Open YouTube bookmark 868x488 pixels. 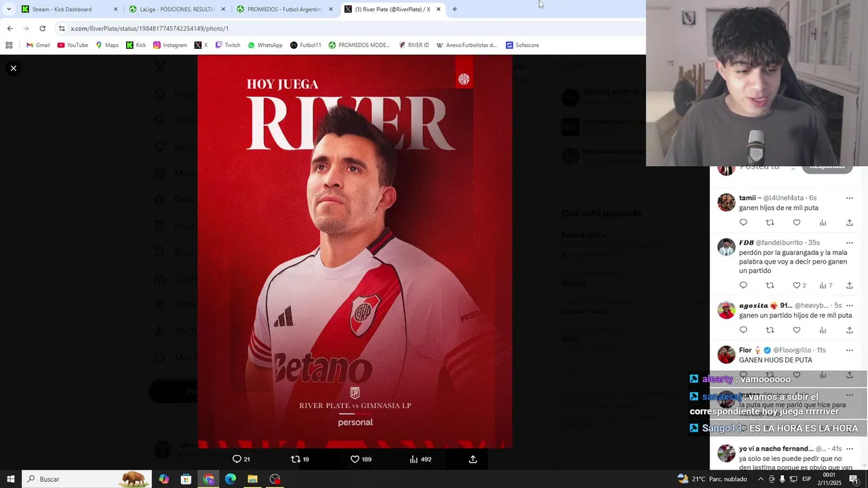[73, 45]
